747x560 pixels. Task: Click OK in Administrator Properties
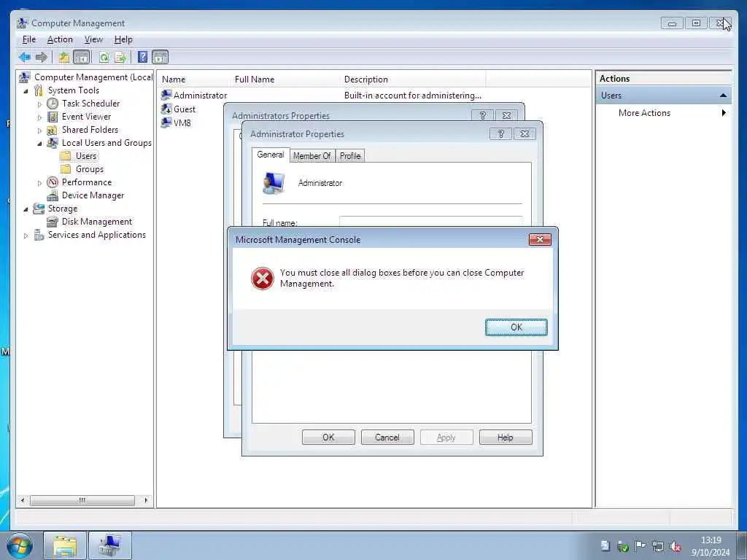click(x=328, y=437)
